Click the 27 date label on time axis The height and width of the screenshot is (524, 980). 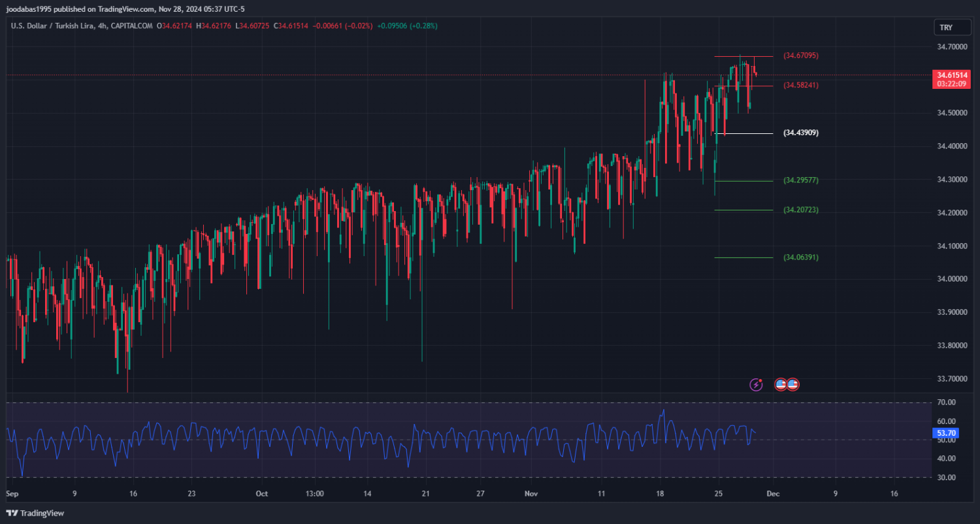[480, 494]
